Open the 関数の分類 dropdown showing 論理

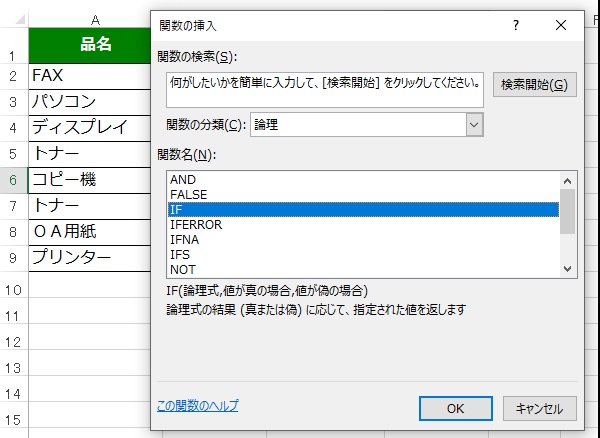[x=367, y=125]
